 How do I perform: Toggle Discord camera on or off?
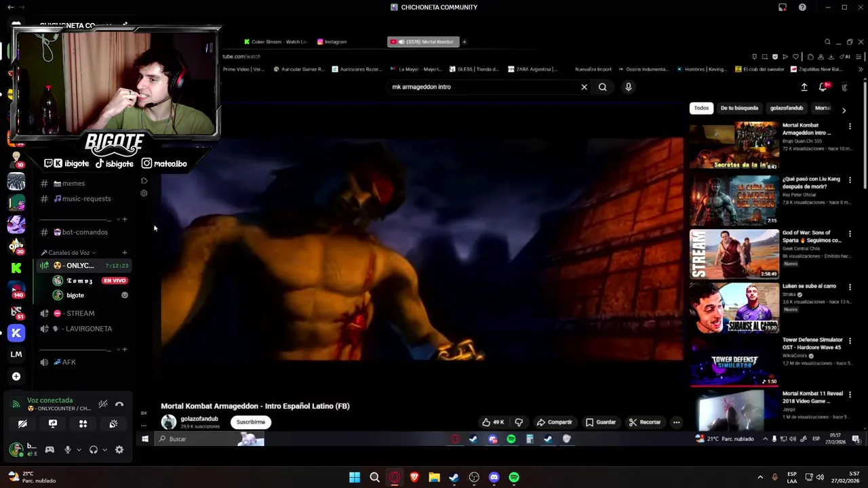click(x=22, y=424)
